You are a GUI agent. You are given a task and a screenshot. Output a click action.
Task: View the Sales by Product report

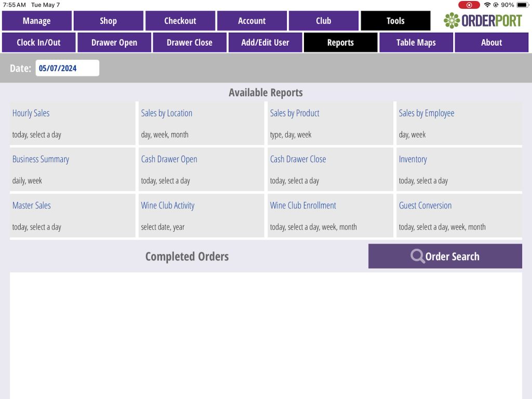(x=295, y=113)
